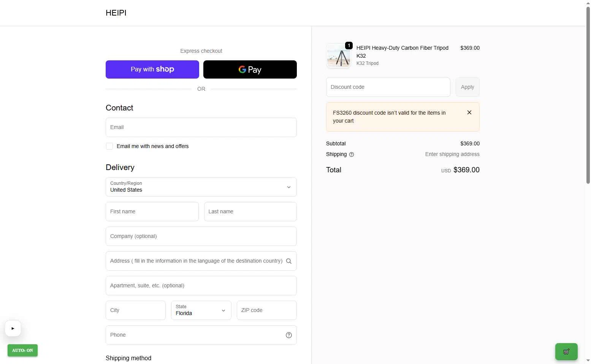
Task: Focus the Phone input field
Action: tap(201, 335)
